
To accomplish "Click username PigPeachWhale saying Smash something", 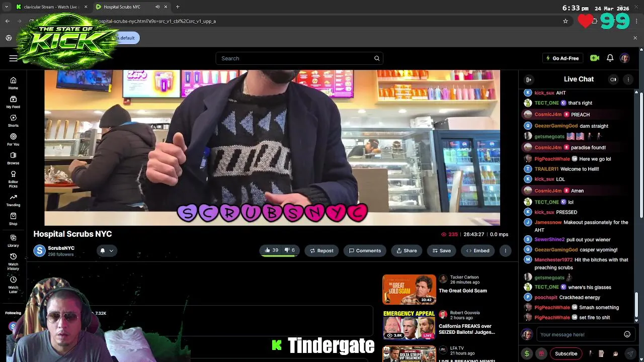I will (x=552, y=307).
